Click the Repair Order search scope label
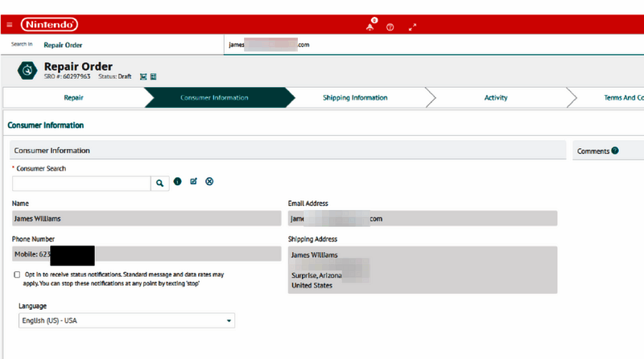 63,45
